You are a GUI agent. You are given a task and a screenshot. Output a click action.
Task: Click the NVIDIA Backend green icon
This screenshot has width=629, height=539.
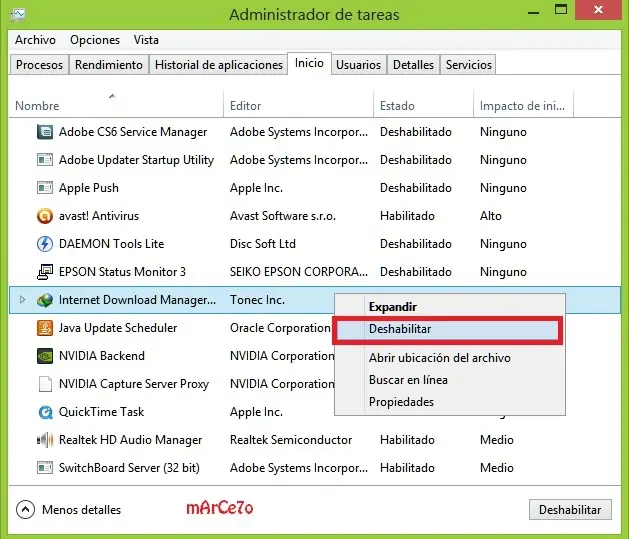point(45,356)
